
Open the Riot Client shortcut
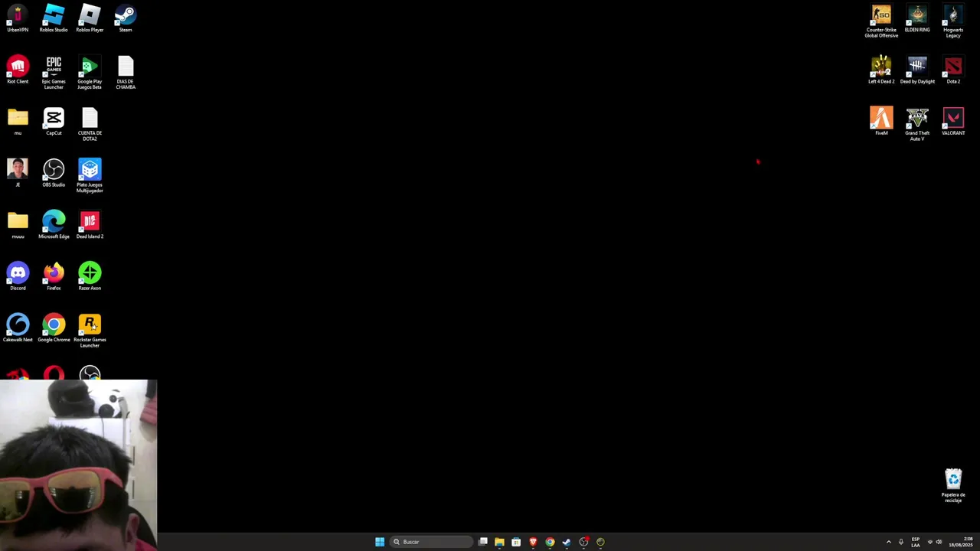(18, 70)
